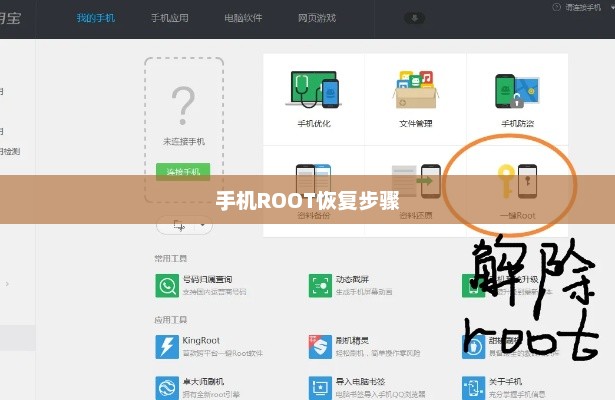Open the 号码归属查询 tool
Screen dimensions: 615x400
click(x=201, y=285)
